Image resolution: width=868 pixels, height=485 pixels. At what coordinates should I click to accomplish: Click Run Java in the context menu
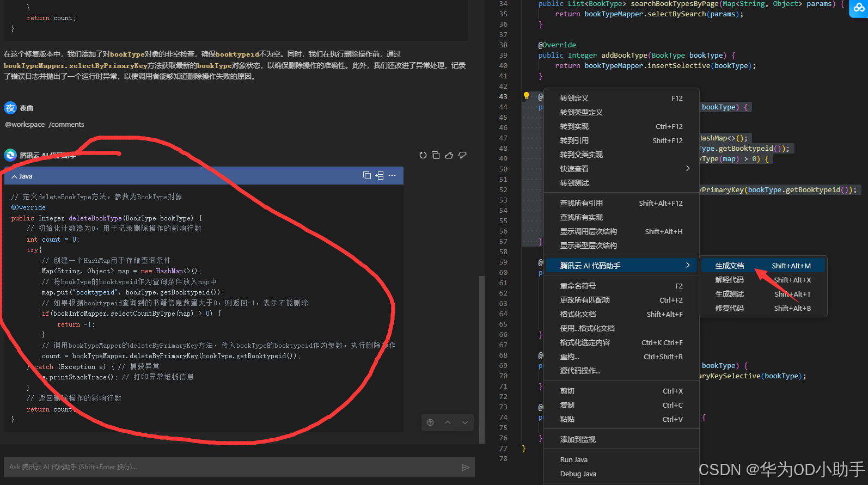point(621,459)
